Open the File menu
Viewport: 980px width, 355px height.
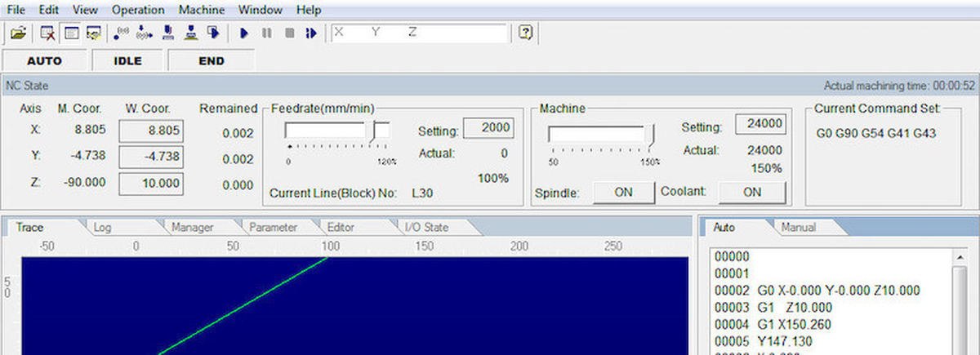[16, 10]
